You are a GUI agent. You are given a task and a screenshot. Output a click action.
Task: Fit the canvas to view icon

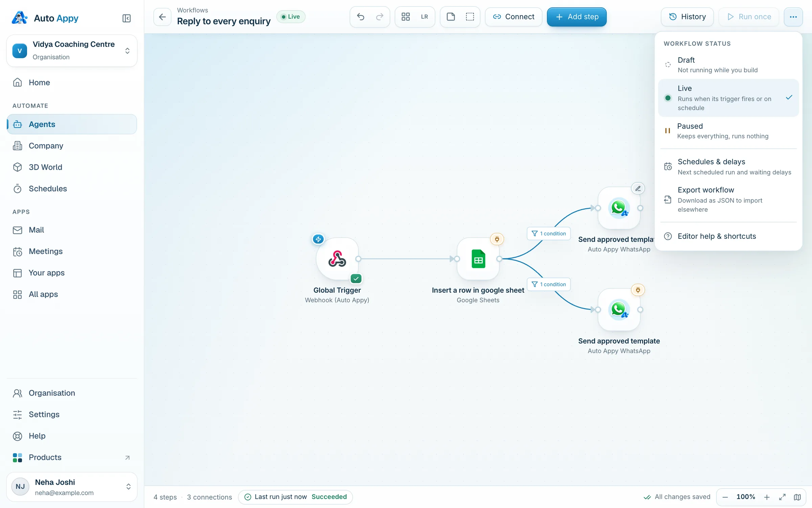pos(782,497)
